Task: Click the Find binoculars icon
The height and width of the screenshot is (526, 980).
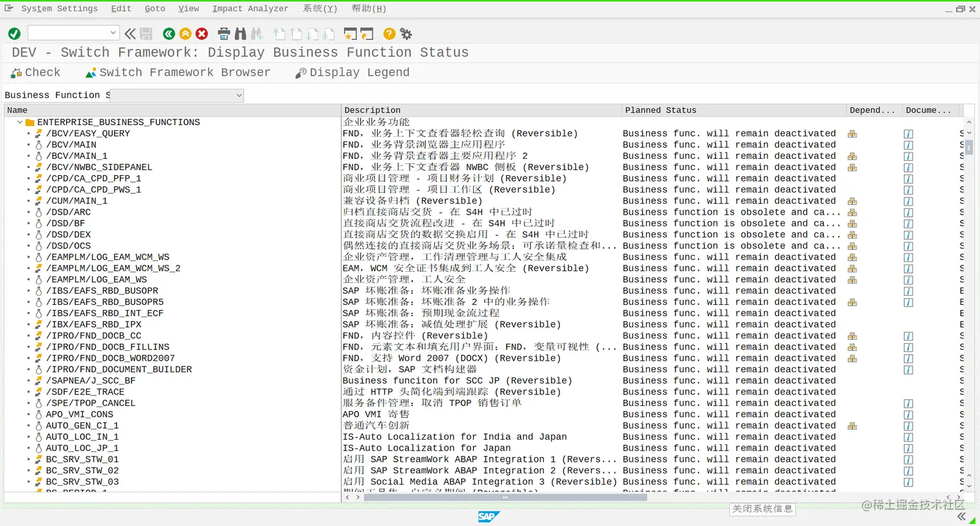Action: (x=240, y=34)
